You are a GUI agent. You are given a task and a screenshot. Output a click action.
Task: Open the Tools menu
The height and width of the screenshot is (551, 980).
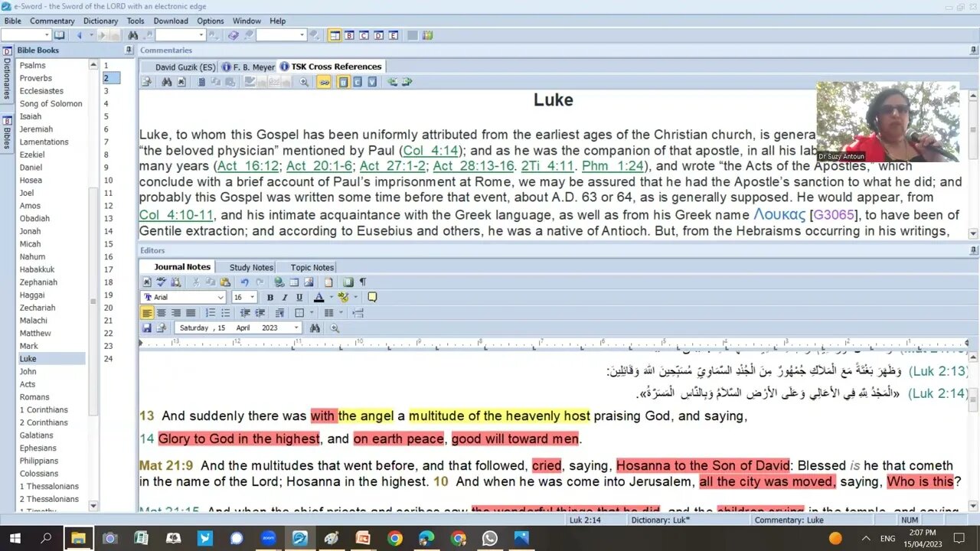[136, 21]
